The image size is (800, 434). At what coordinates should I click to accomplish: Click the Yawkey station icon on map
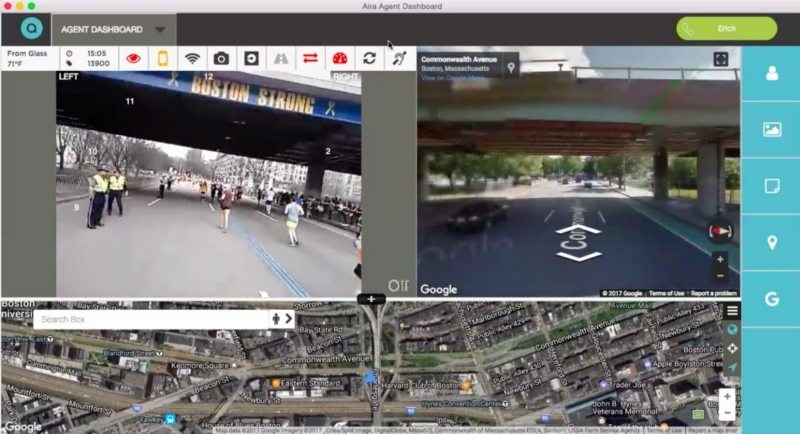click(x=170, y=419)
